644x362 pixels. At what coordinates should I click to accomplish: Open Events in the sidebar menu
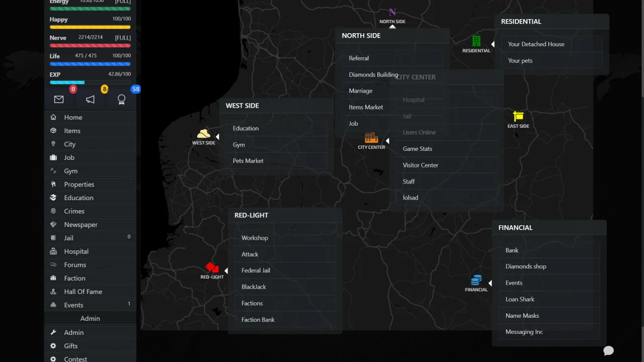tap(90, 305)
